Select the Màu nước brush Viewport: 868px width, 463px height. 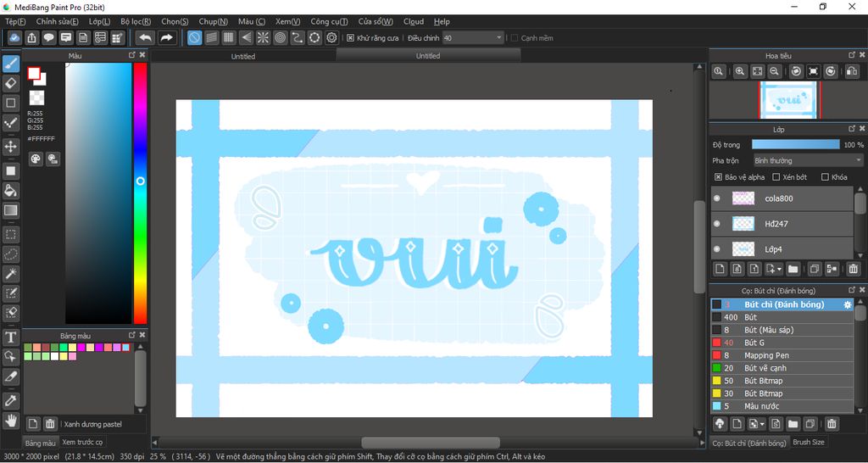[x=782, y=406]
